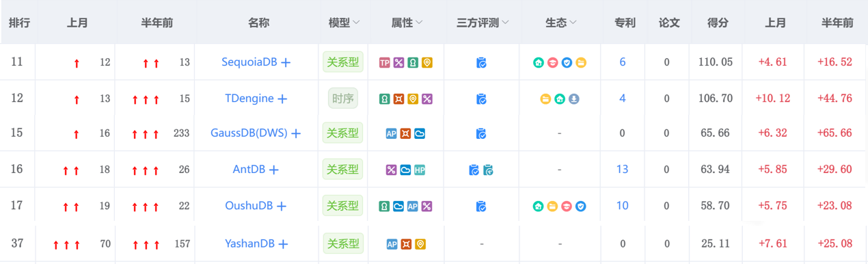Click the TP attribute icon for SequoiaDB

point(384,62)
